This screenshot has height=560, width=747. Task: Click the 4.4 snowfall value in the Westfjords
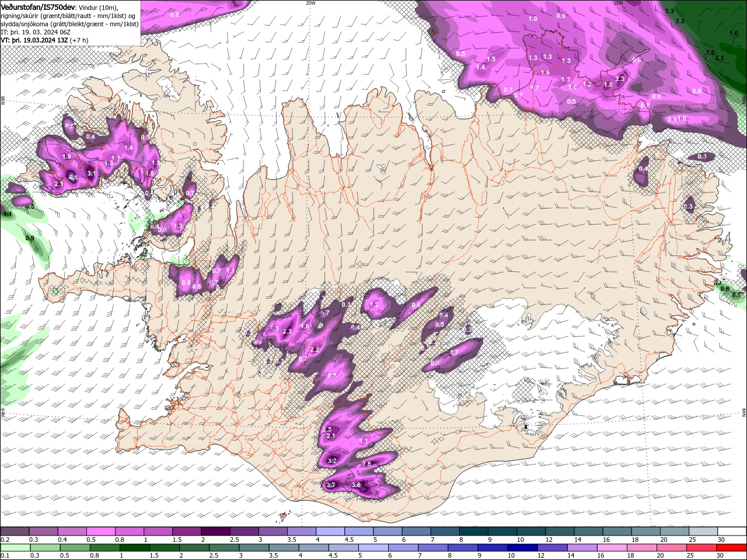72,177
